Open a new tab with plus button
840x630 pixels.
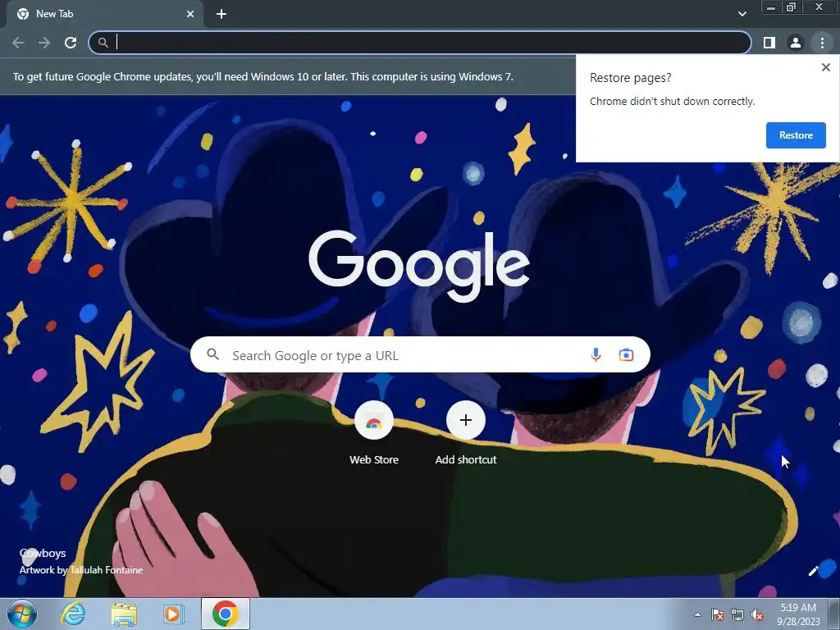(x=221, y=14)
